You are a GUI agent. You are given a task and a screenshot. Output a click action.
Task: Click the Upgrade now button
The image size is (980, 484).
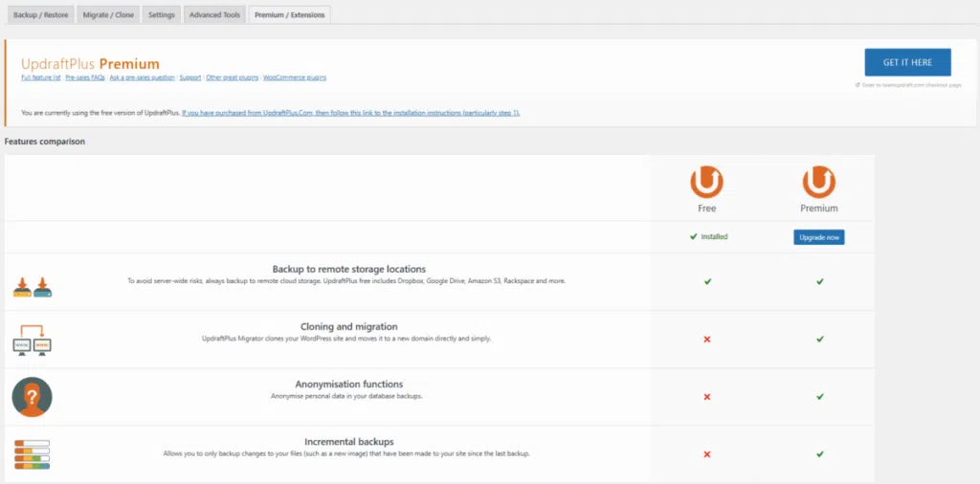818,236
